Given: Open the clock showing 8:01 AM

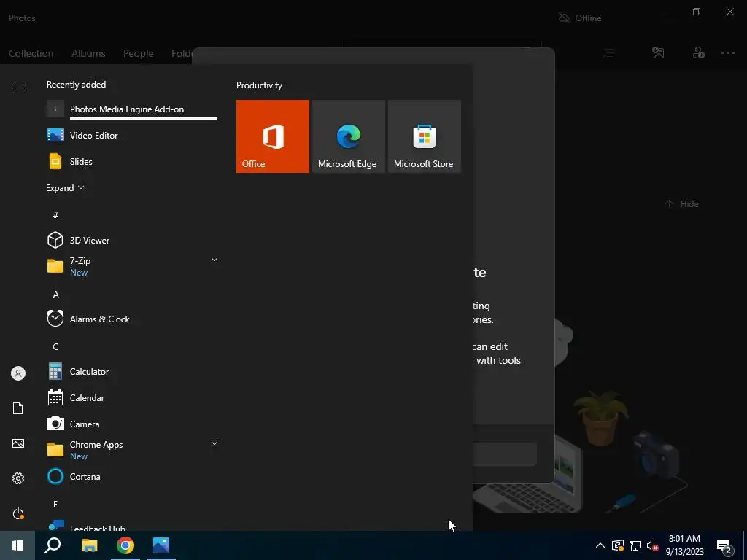Looking at the screenshot, I should tap(684, 545).
